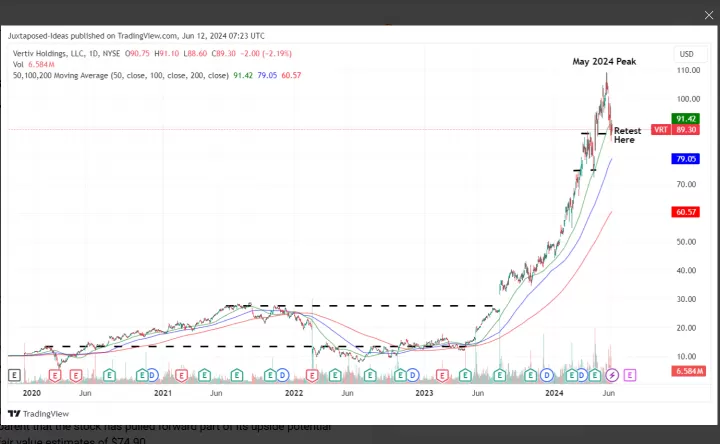The width and height of the screenshot is (720, 444).
Task: Open the USD currency selector
Action: point(686,54)
